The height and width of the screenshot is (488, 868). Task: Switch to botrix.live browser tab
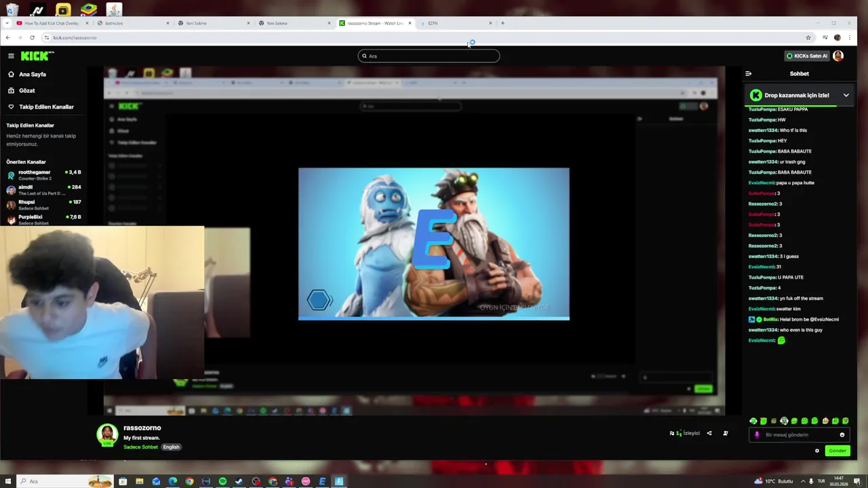(x=133, y=23)
